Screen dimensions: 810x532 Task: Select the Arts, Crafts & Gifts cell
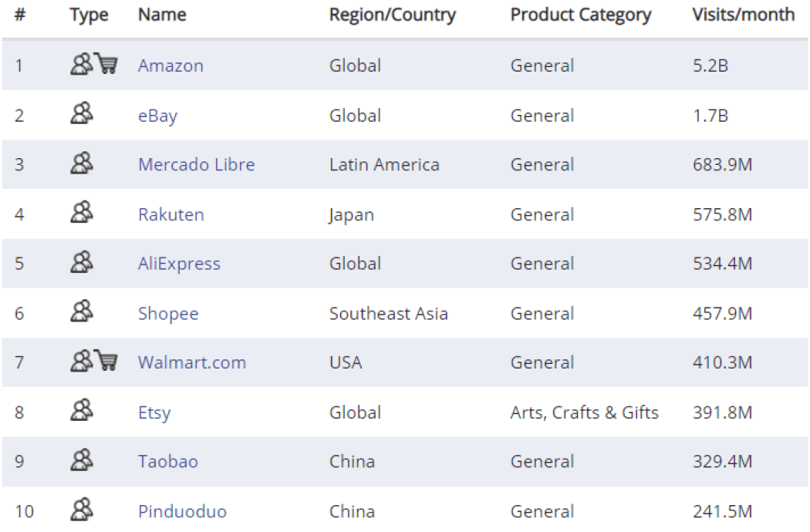tap(584, 412)
